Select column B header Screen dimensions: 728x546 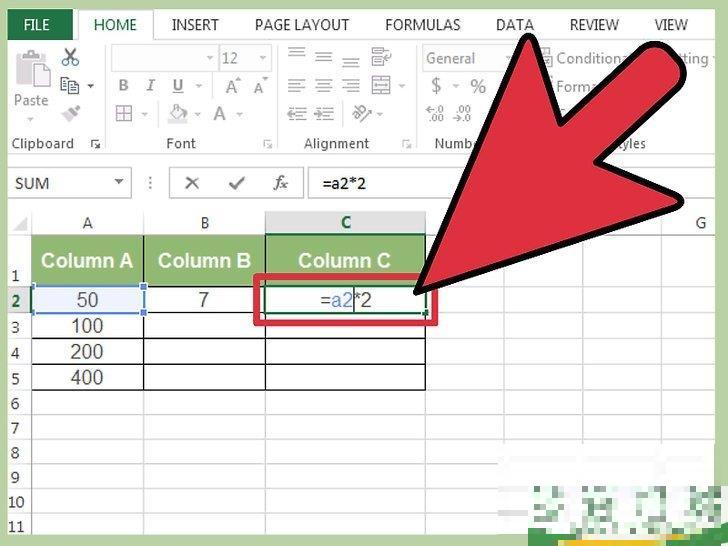pyautogui.click(x=204, y=223)
